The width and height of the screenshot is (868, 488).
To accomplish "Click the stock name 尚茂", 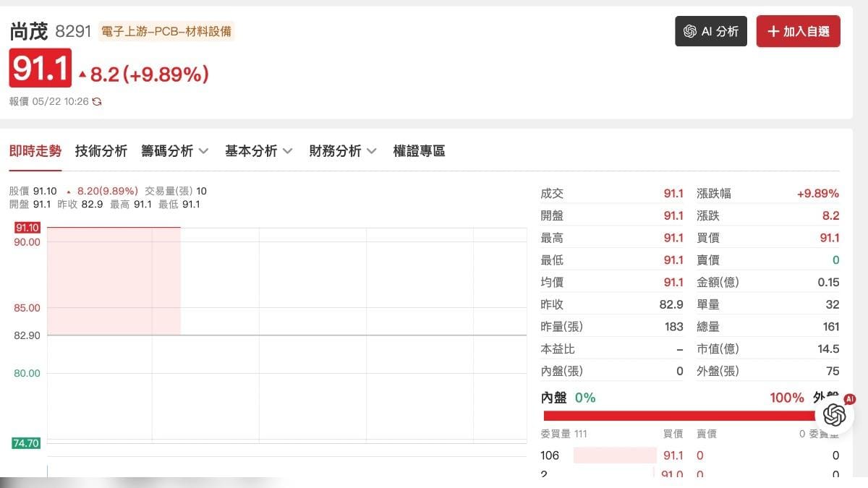I will click(x=29, y=32).
